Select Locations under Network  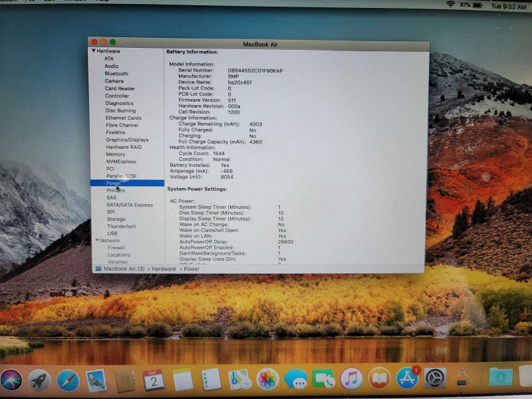(119, 255)
